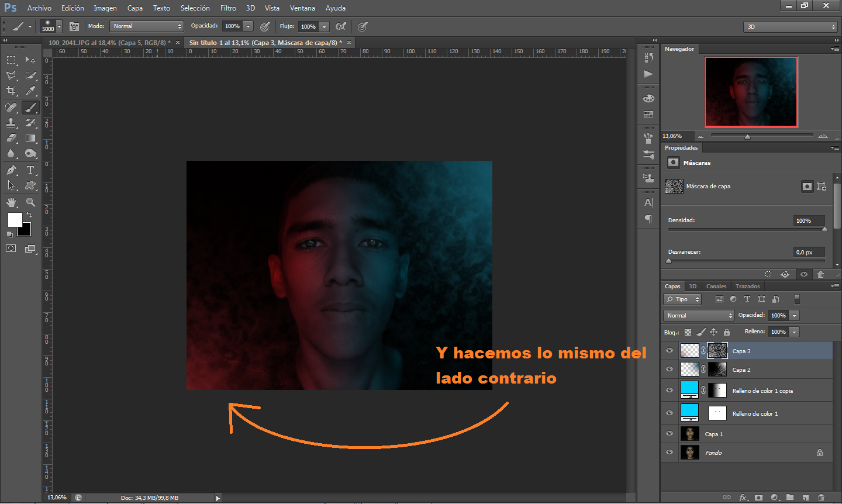Add a layer mask button
Screen dimensions: 842x504
[x=758, y=498]
